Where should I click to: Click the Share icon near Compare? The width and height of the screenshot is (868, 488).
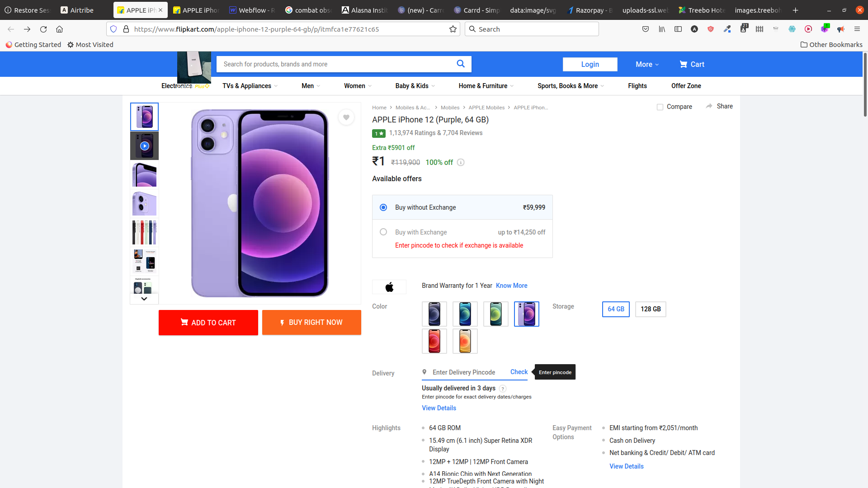click(x=708, y=106)
